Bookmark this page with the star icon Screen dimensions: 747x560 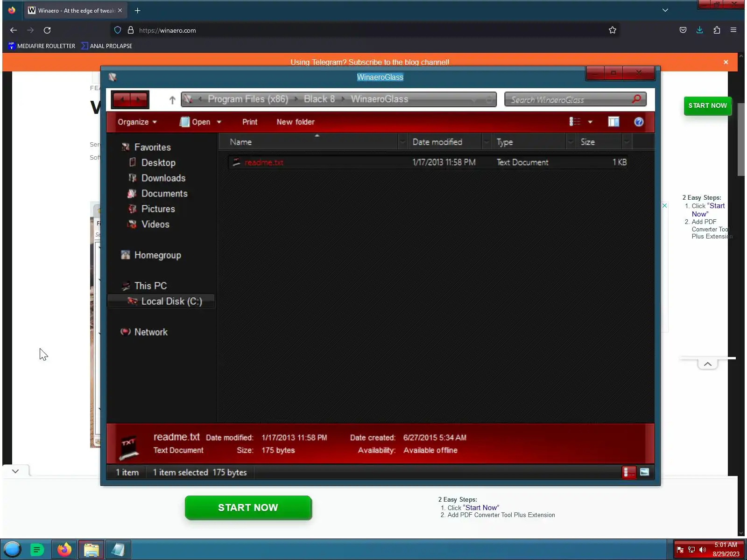pos(613,30)
